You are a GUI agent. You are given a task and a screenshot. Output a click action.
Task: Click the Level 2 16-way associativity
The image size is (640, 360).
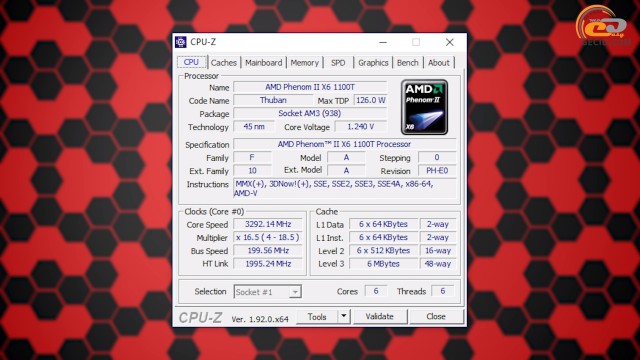(x=438, y=250)
